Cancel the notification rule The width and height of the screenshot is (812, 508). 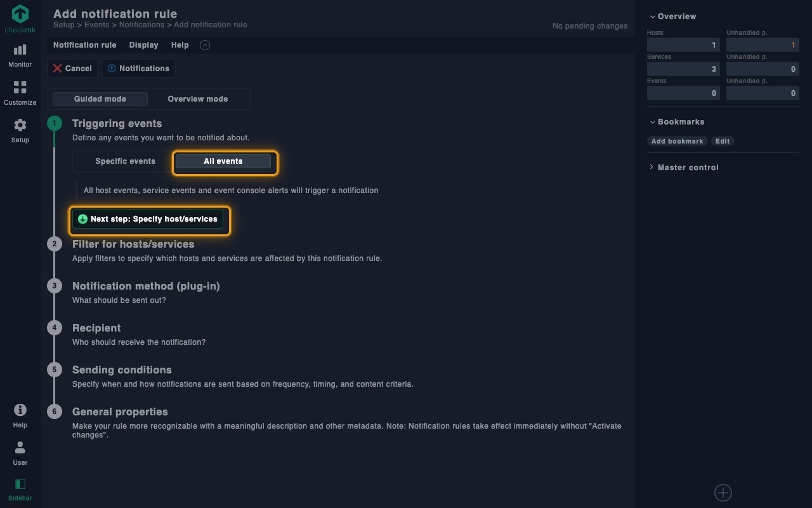[x=72, y=69]
